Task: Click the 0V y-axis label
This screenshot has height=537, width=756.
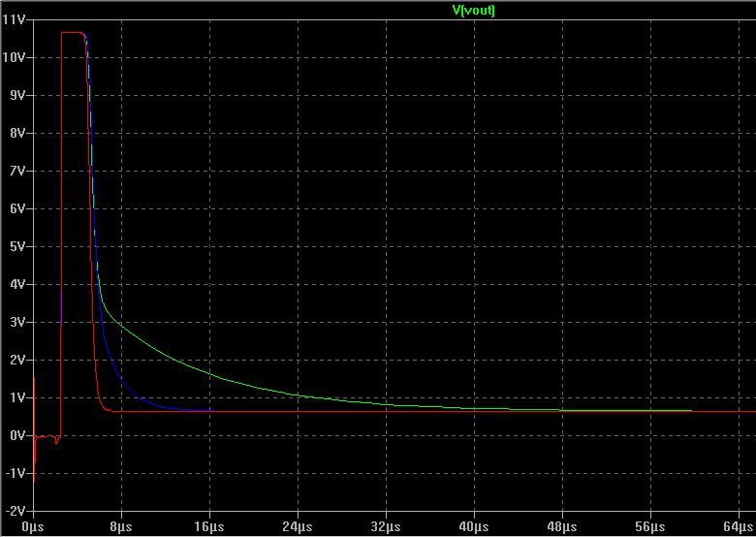Action: (x=16, y=436)
